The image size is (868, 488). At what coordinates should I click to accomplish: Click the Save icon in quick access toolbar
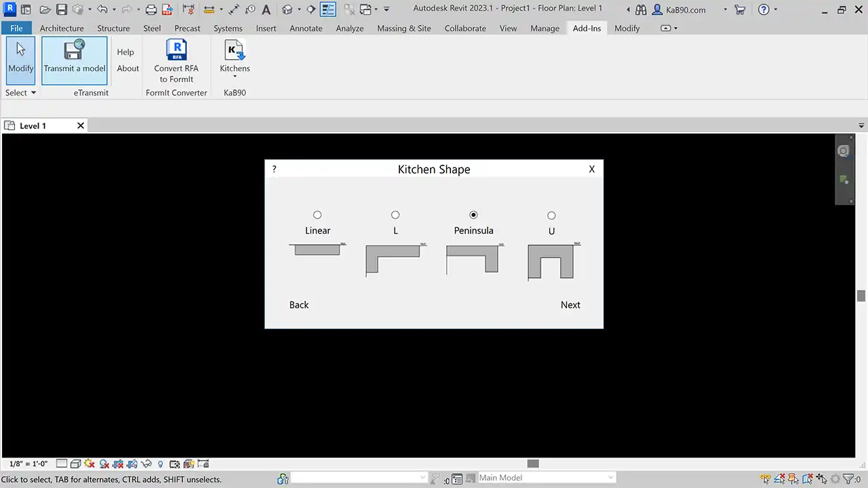62,9
